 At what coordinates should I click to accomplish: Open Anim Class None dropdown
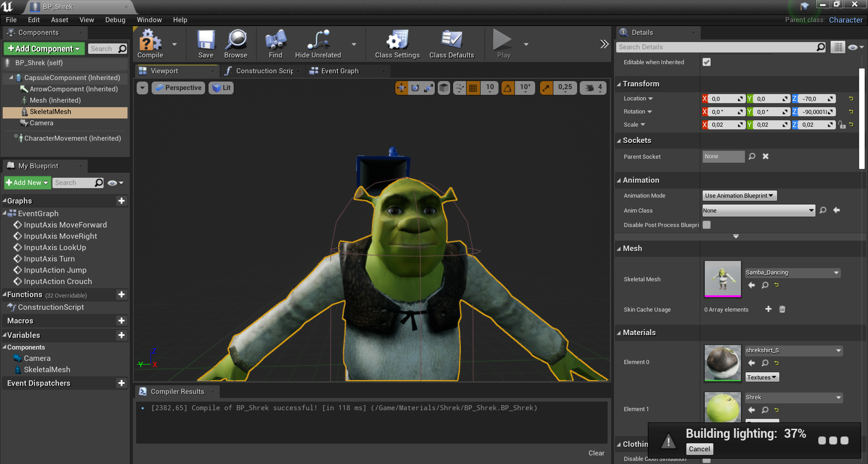[x=759, y=210]
